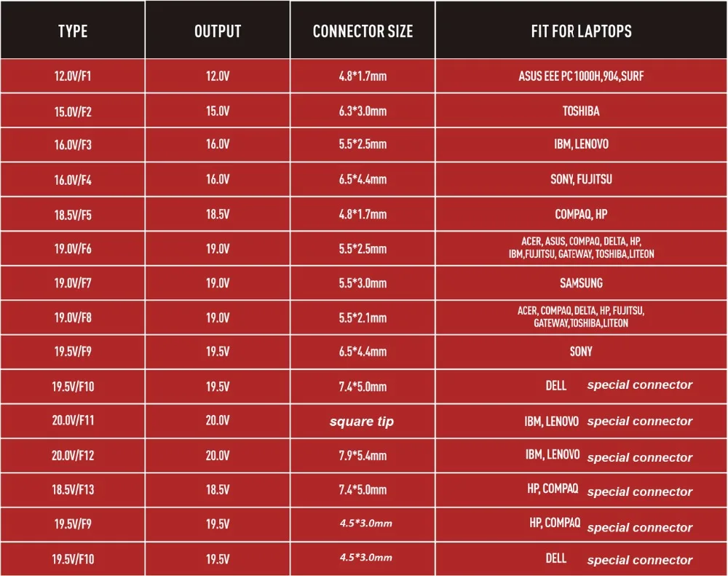Click the 6.3*3.0mm connector size cell
This screenshot has width=728, height=576.
363,111
